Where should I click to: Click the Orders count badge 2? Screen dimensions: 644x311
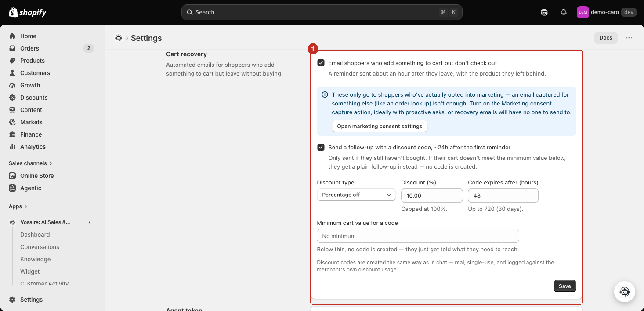point(89,48)
